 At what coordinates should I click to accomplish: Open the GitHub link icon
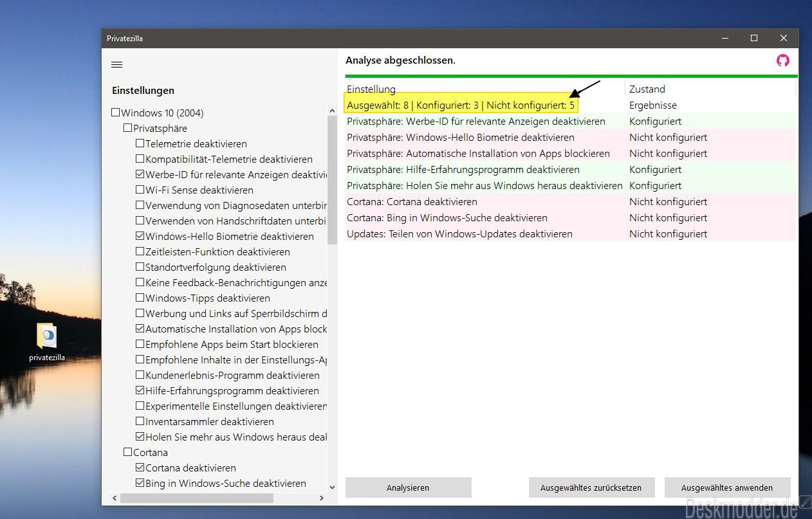pyautogui.click(x=782, y=60)
